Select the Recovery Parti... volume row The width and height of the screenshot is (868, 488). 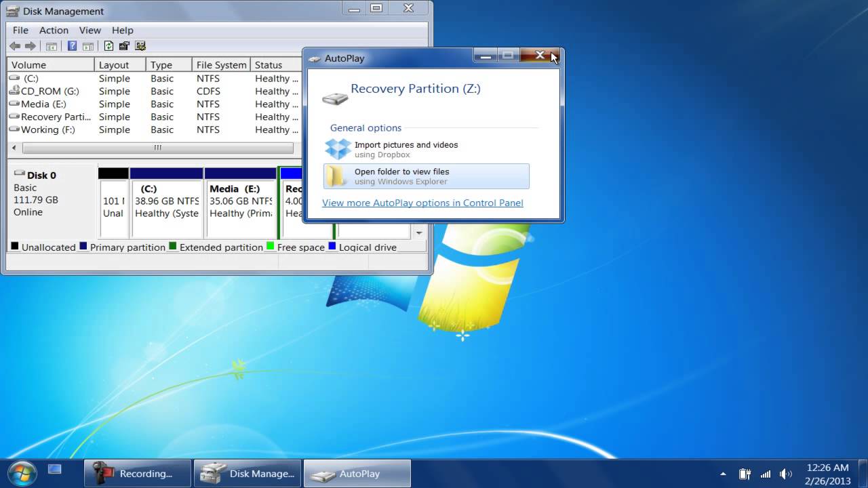tap(155, 117)
